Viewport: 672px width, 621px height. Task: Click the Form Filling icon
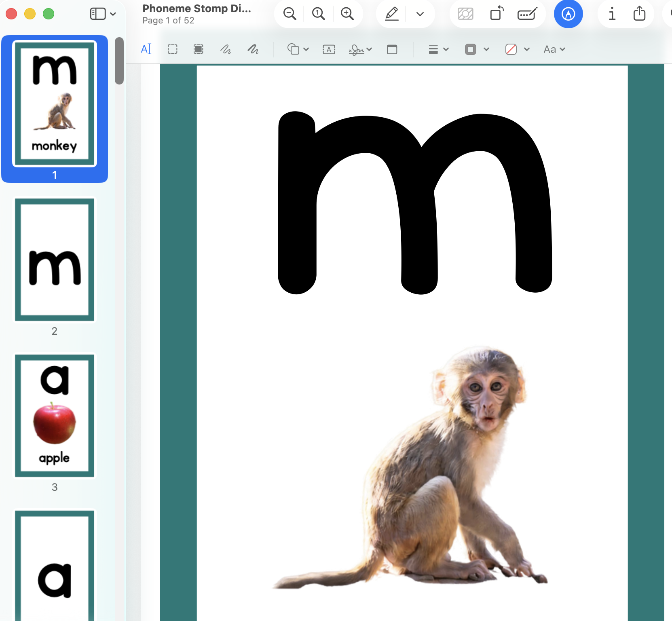pyautogui.click(x=527, y=14)
